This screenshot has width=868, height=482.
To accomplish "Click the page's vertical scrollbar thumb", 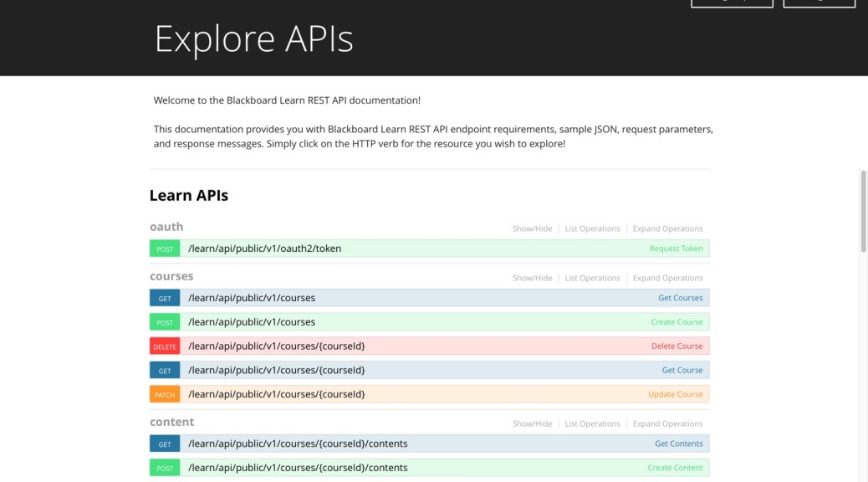I will click(863, 211).
